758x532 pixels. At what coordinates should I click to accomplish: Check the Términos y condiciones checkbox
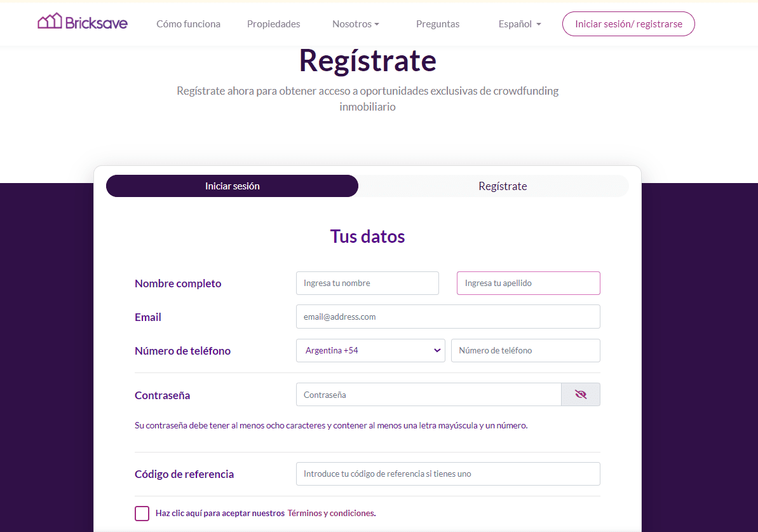click(142, 514)
